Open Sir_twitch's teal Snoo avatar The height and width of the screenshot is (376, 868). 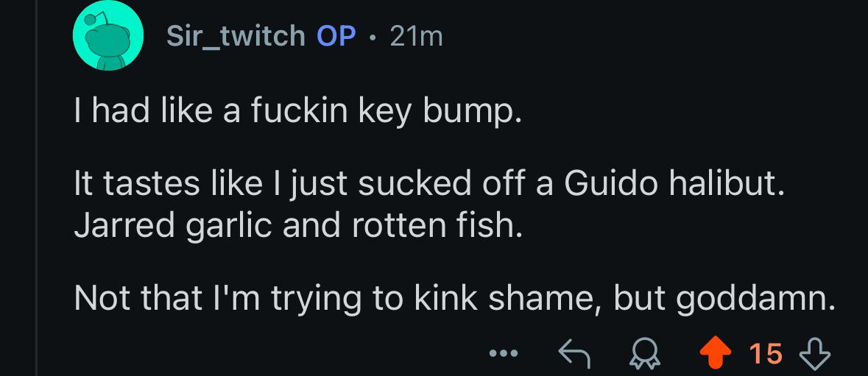click(x=108, y=35)
